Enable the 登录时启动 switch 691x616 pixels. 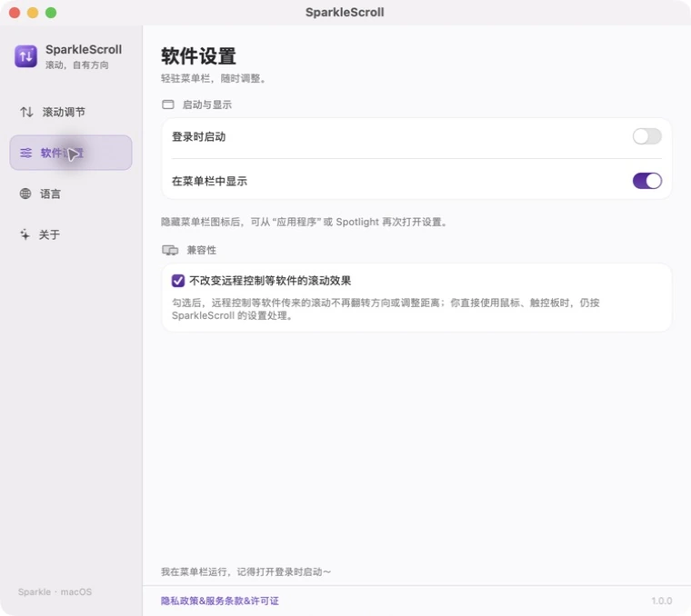pos(647,136)
